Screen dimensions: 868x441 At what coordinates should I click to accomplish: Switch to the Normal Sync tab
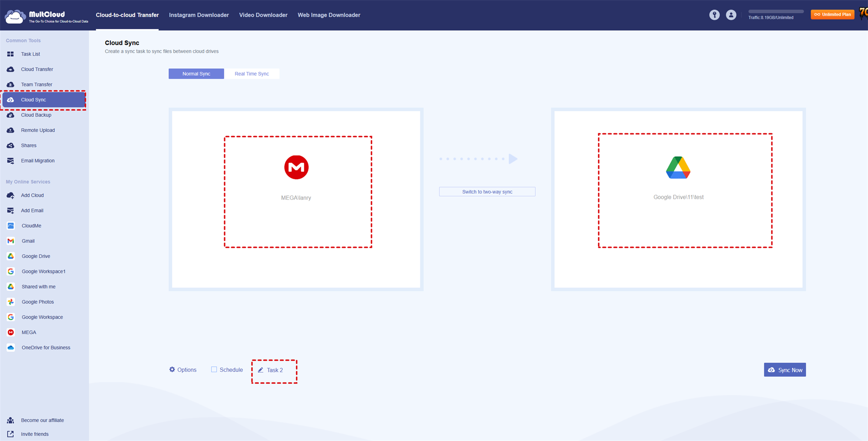click(196, 74)
